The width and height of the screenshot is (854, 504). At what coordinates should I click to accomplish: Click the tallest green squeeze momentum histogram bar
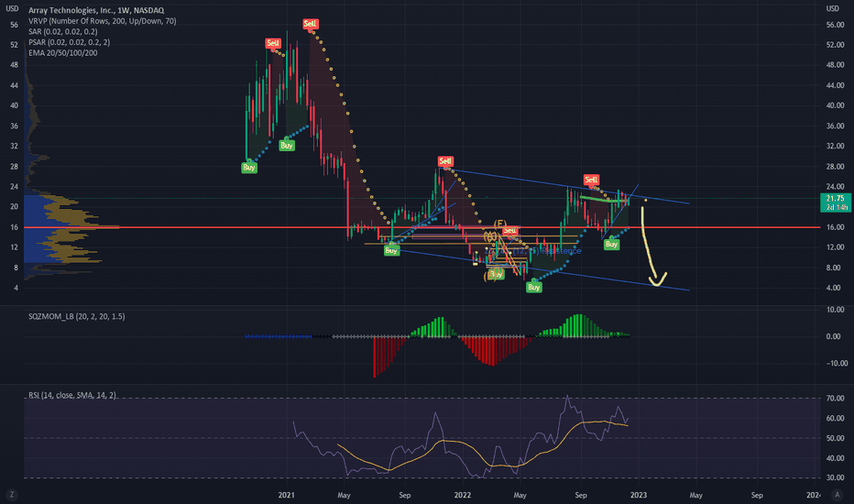point(579,325)
